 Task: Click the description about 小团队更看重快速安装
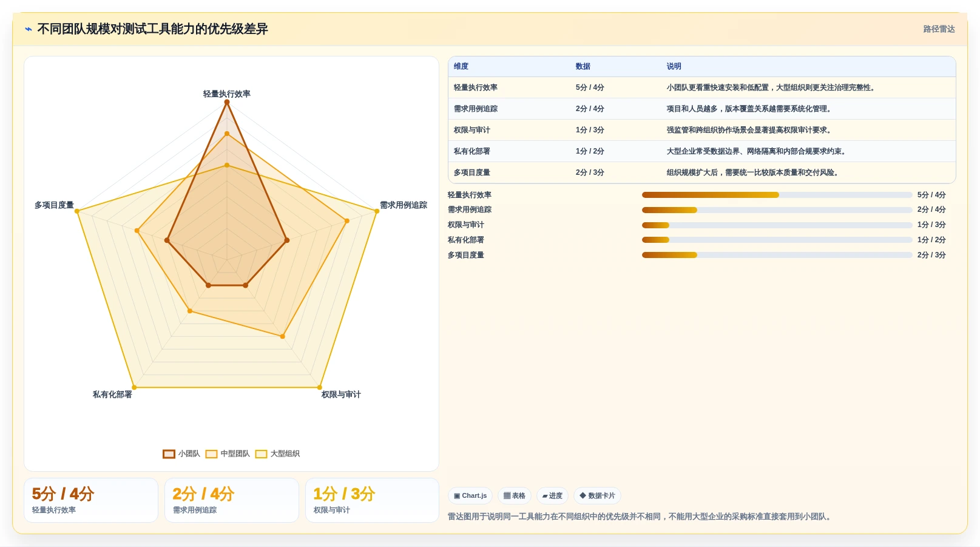(x=772, y=87)
